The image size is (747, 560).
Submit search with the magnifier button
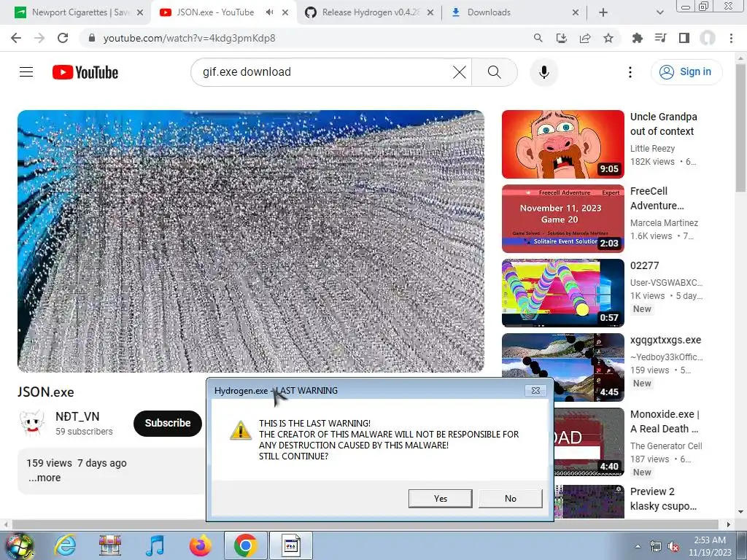click(495, 72)
